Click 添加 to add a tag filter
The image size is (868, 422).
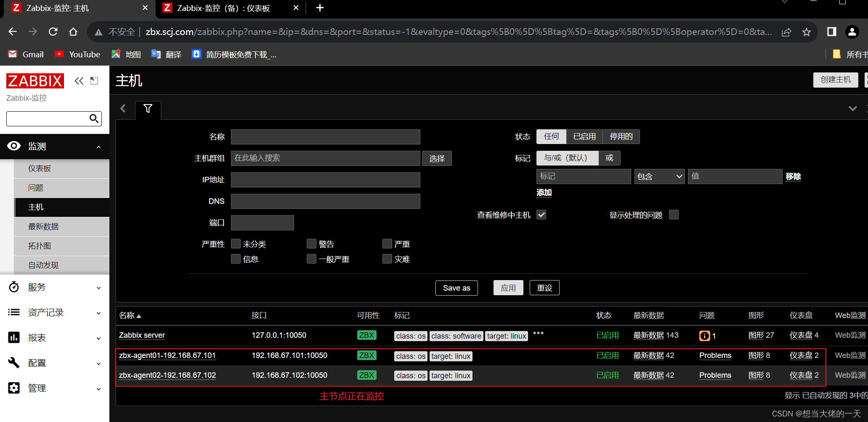[x=544, y=192]
